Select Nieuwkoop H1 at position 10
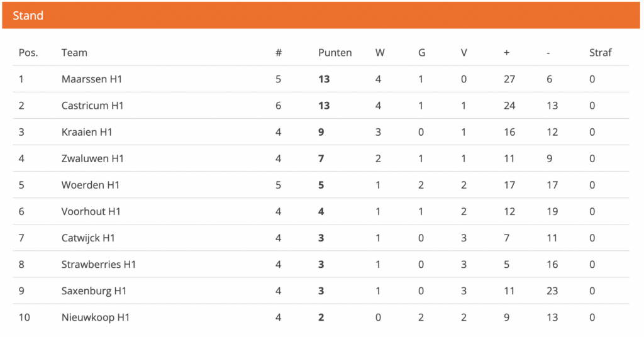Screen dimensions: 644x337 [96, 318]
